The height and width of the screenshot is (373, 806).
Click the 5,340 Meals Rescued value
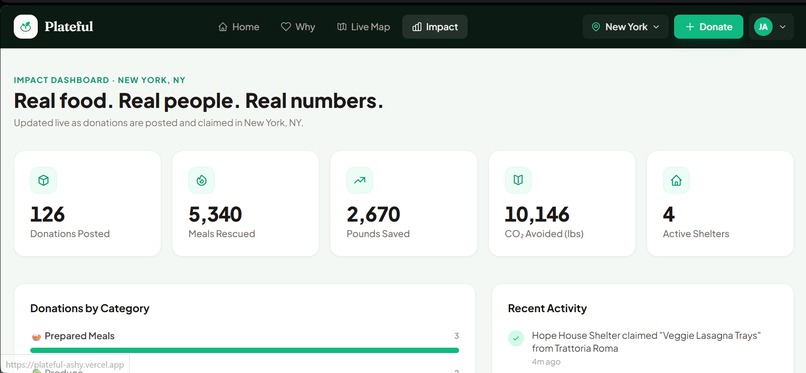point(215,214)
